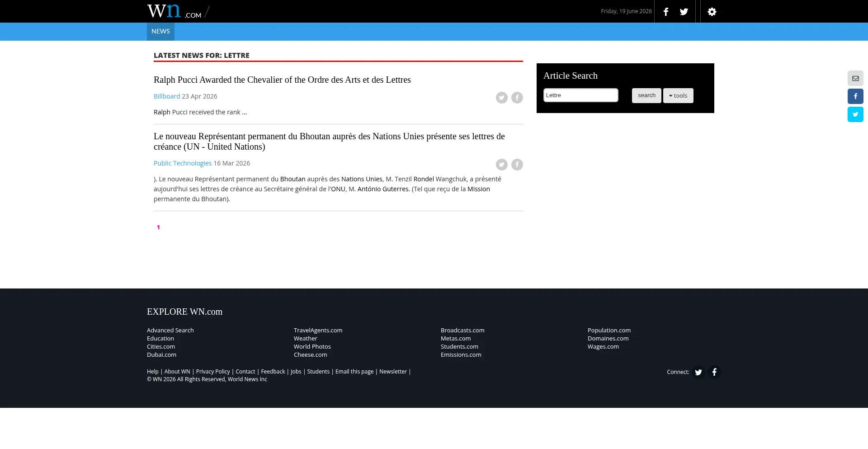Click Email this page footer link
The height and width of the screenshot is (449, 868).
354,372
